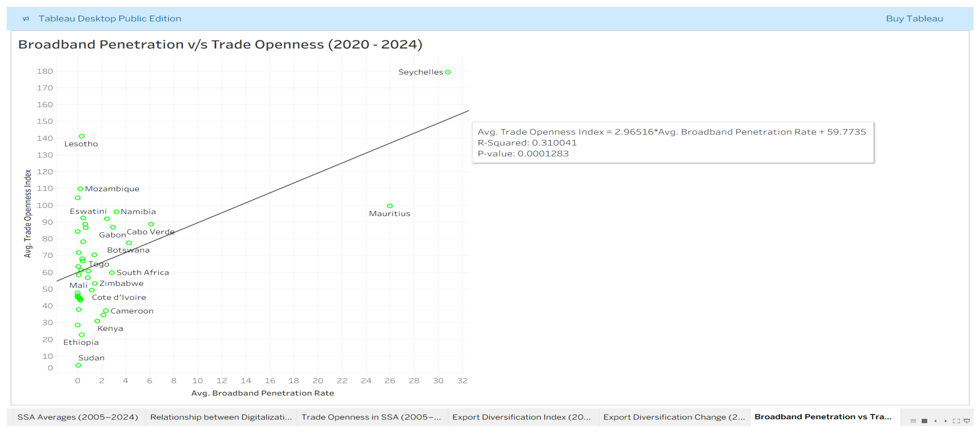
Task: Click the Lesotho outlier point
Action: click(82, 135)
